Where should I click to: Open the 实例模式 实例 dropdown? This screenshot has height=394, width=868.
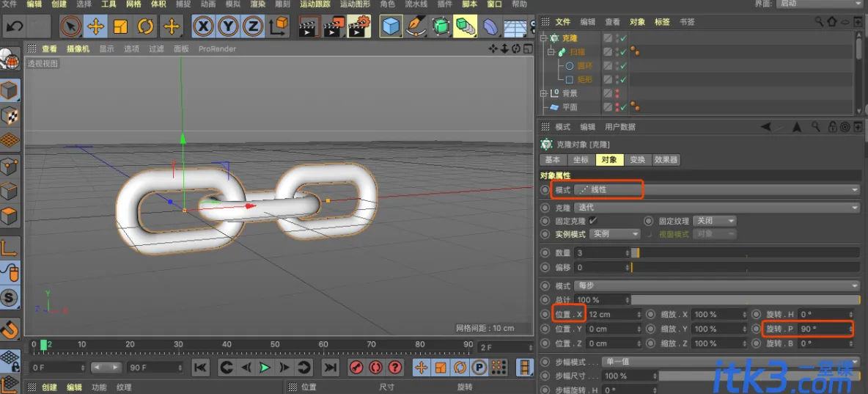[614, 234]
